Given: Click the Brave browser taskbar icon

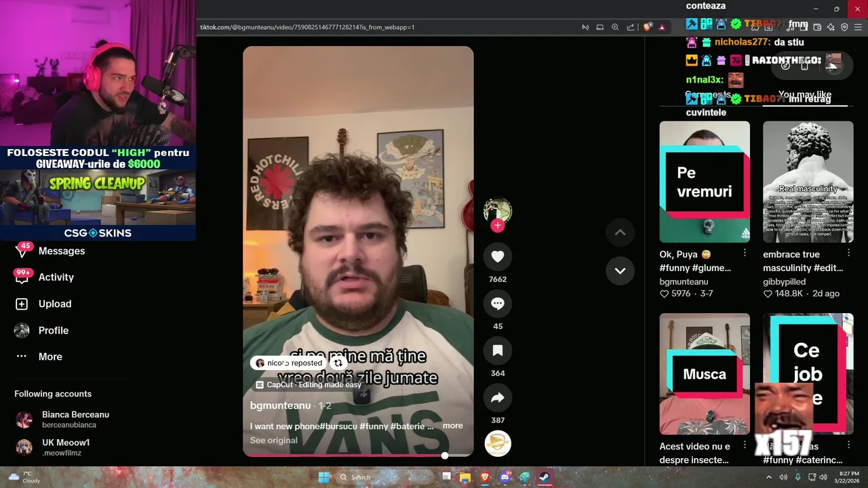Looking at the screenshot, I should pyautogui.click(x=485, y=477).
